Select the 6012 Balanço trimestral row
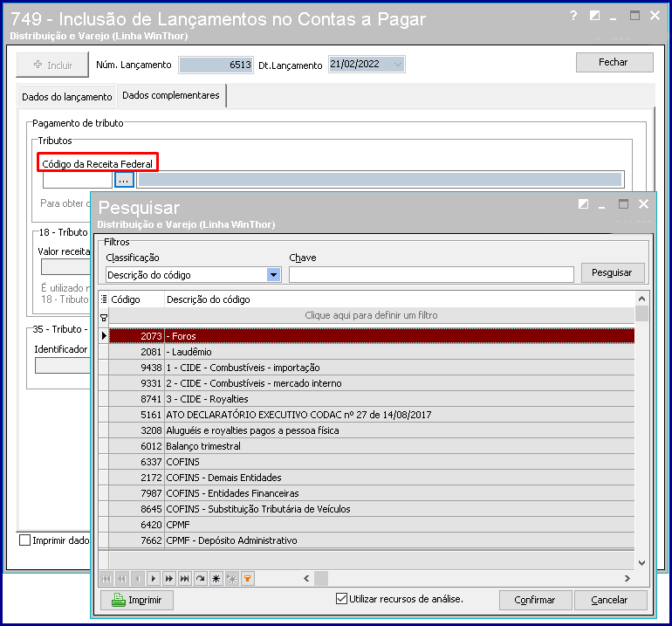Screen dimensions: 672x626 [372, 446]
